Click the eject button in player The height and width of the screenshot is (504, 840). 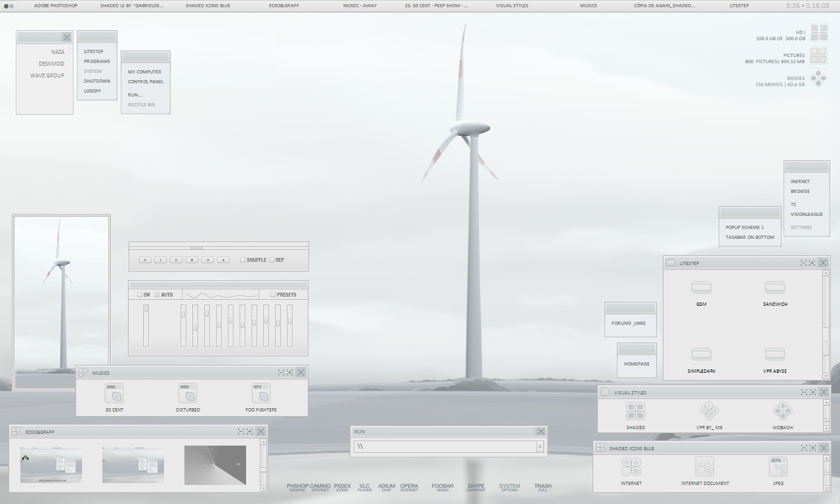click(223, 260)
